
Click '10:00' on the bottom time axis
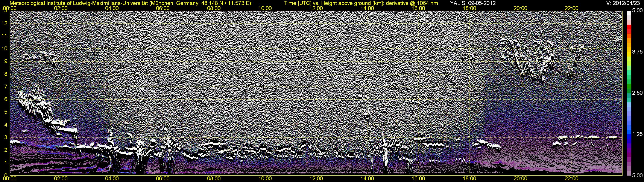pos(265,179)
